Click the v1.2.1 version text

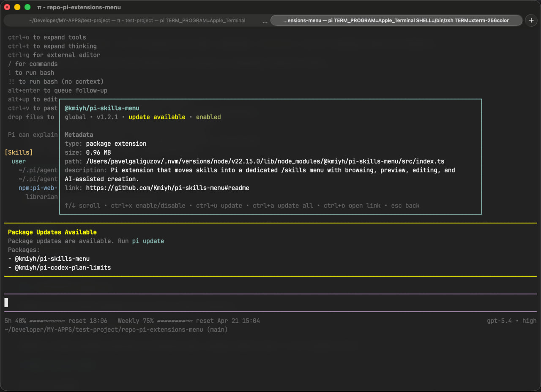pos(107,117)
